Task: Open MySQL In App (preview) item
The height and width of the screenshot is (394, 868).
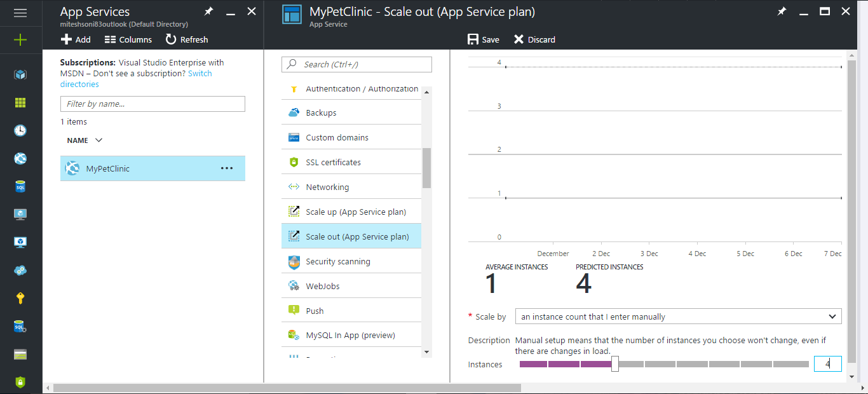Action: point(351,335)
